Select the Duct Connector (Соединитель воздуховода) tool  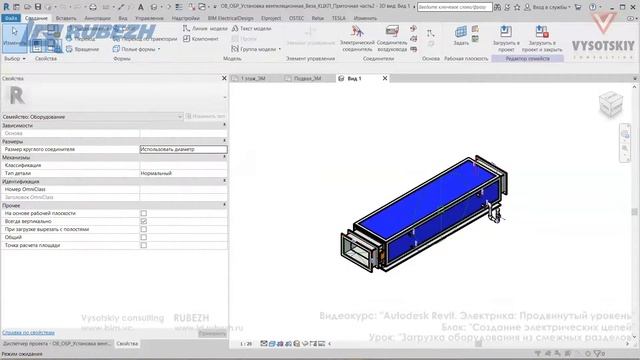pos(392,38)
